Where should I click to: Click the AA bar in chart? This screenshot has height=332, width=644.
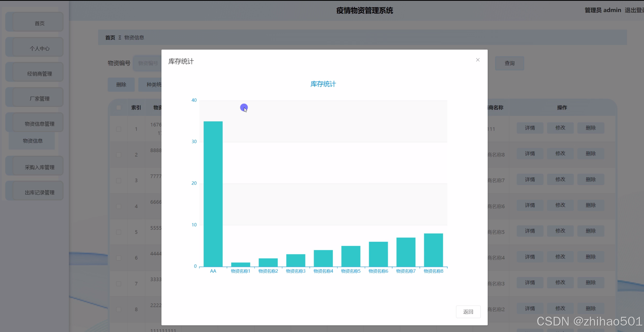click(213, 194)
